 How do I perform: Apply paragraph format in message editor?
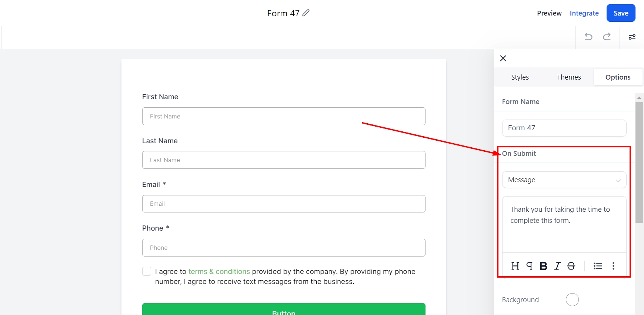[x=530, y=266]
